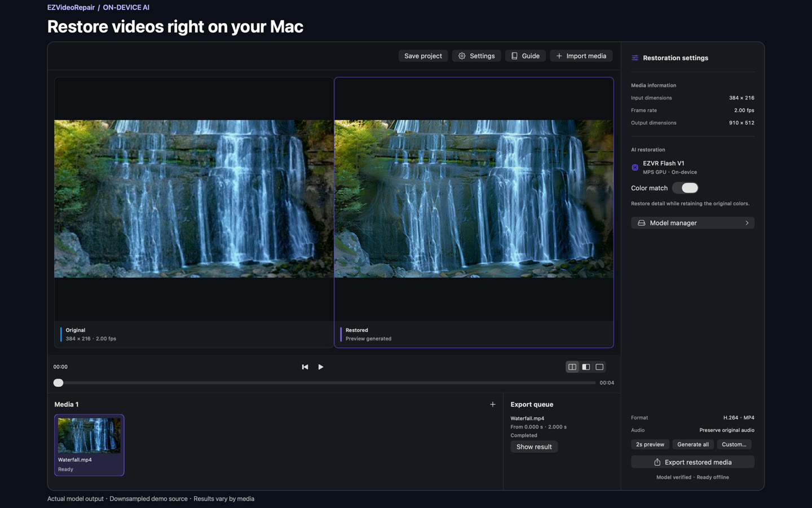This screenshot has height=508, width=812.
Task: Click the Export restored media share icon
Action: click(657, 462)
